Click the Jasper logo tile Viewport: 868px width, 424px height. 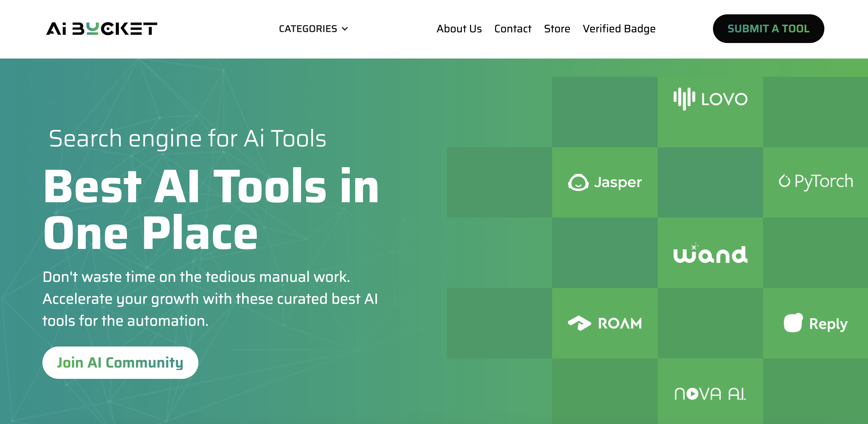pyautogui.click(x=605, y=182)
